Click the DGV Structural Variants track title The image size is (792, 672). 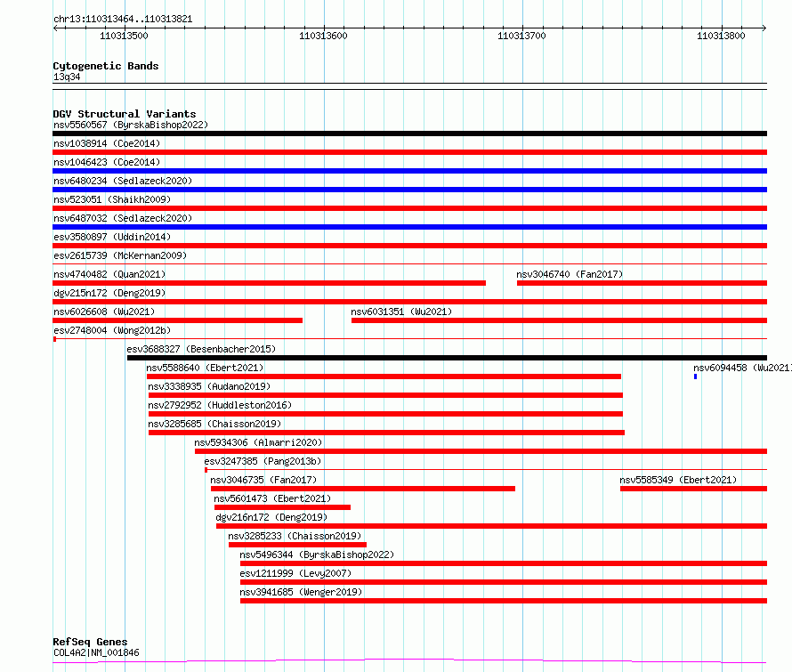tap(125, 114)
